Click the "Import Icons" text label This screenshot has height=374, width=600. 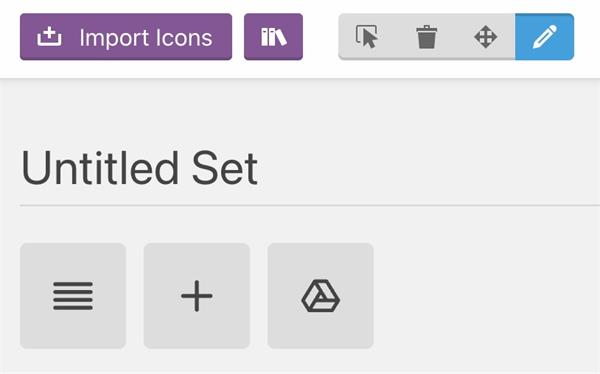146,38
